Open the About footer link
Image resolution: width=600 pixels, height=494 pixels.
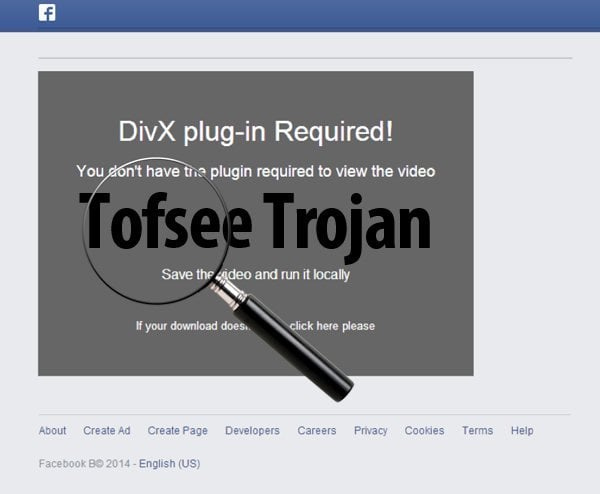[52, 430]
